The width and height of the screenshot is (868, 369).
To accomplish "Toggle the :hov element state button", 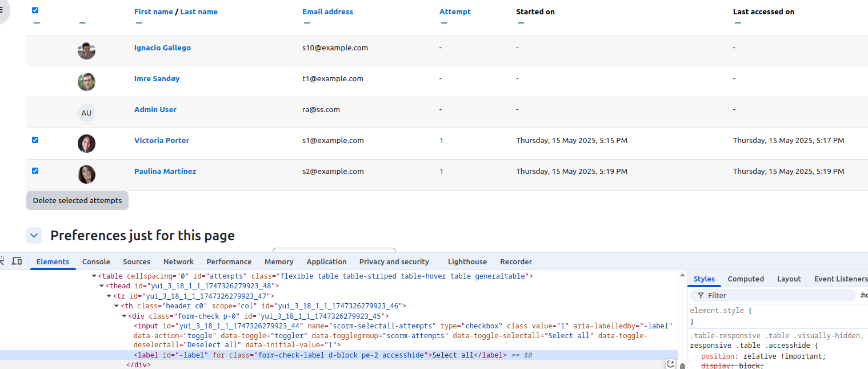I will click(863, 296).
